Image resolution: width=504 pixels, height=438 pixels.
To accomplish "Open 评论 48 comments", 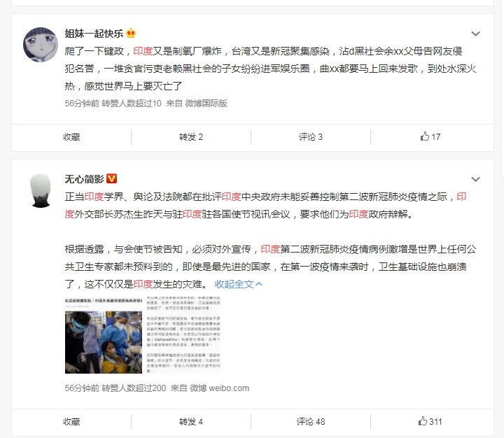I will point(311,422).
